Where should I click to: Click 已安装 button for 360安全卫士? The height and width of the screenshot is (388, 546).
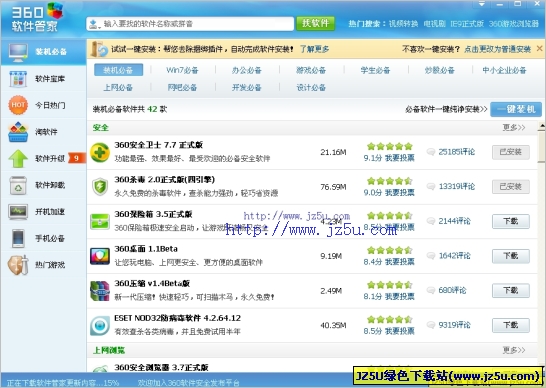pos(511,152)
